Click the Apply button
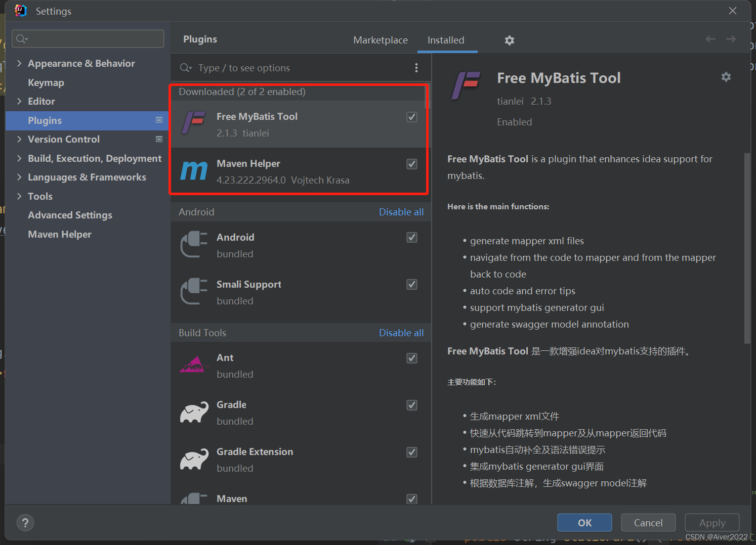Screen dimensions: 756x545 [x=712, y=523]
